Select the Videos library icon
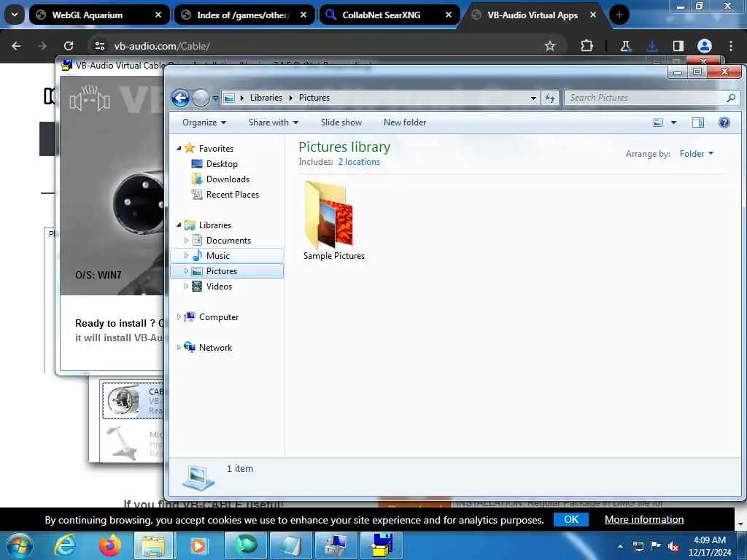 coord(197,286)
